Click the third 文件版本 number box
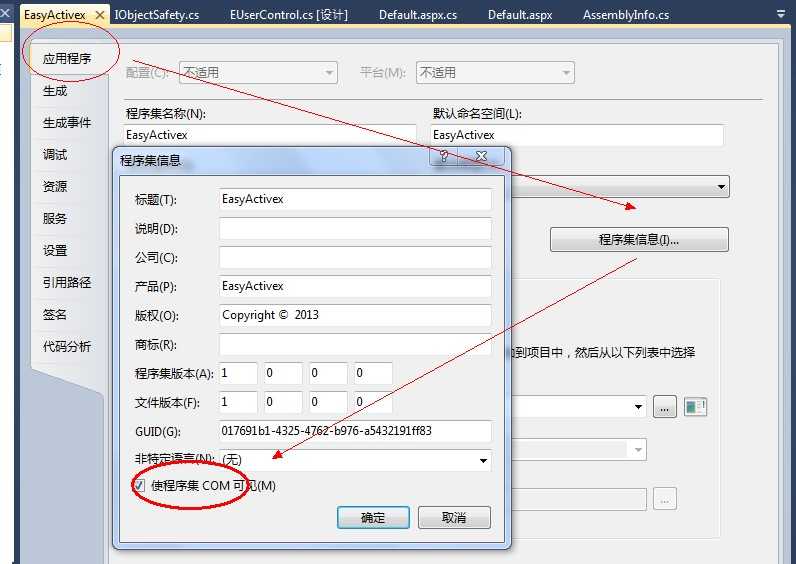 coord(328,402)
